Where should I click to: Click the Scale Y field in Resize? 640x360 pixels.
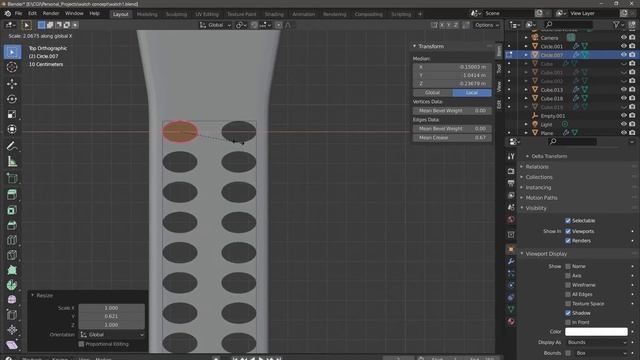[111, 316]
